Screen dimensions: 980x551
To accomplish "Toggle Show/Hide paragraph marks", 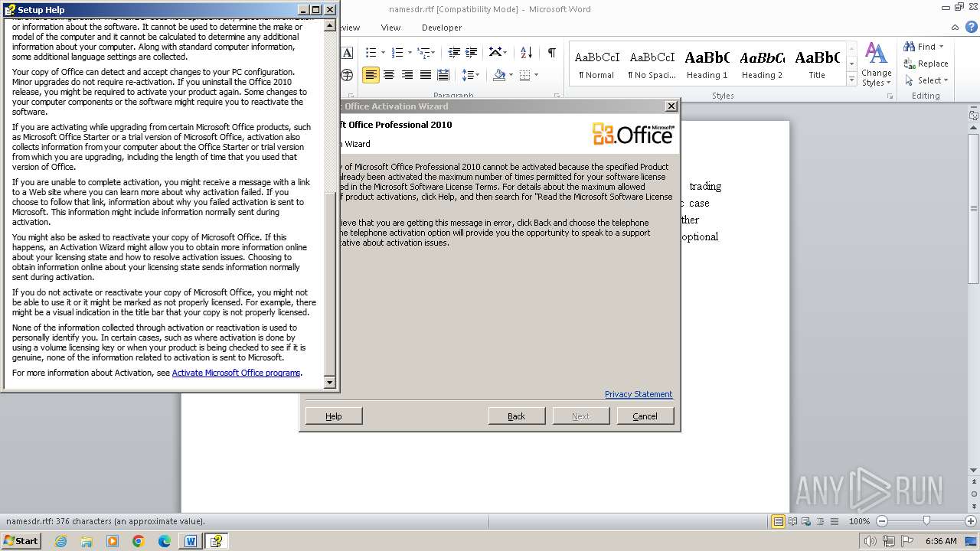I will tap(551, 52).
